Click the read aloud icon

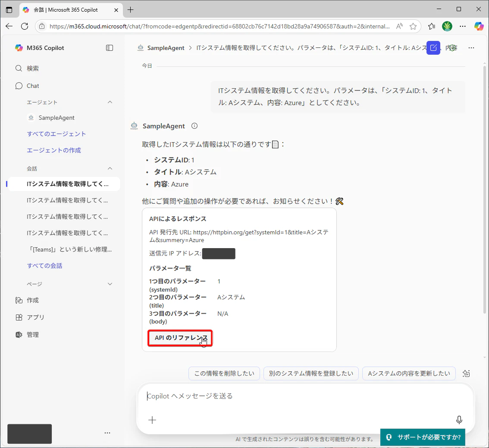[x=399, y=26]
